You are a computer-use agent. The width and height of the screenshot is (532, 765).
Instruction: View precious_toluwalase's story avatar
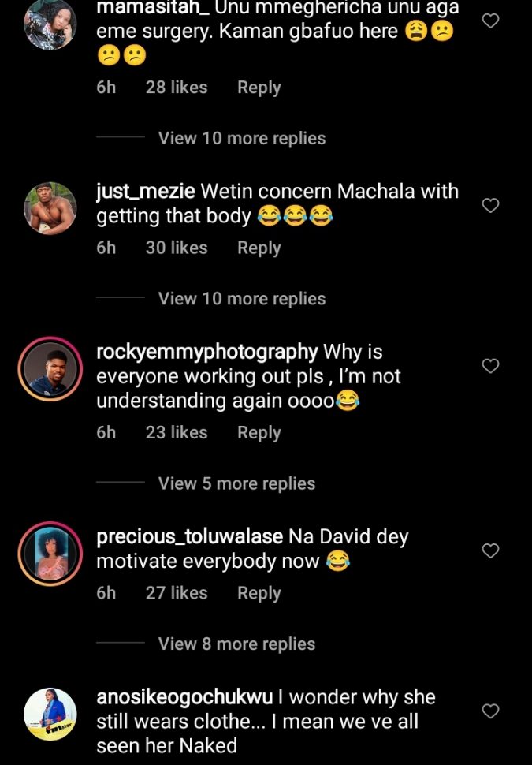(50, 554)
